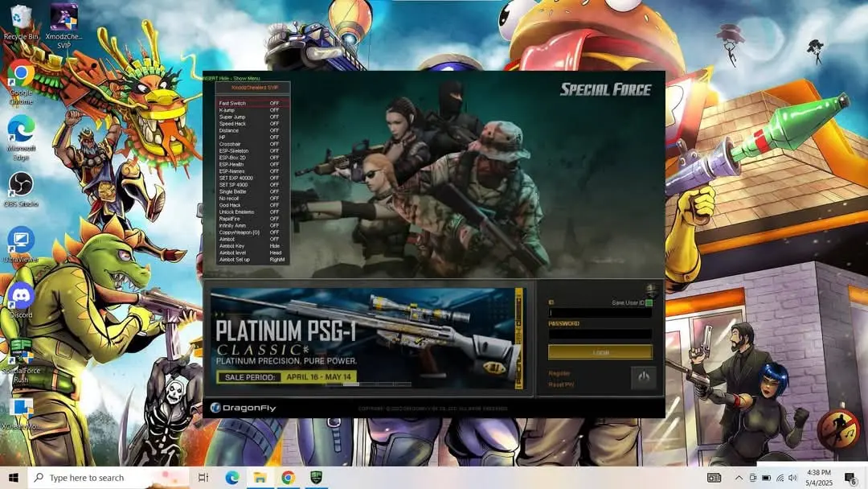
Task: Click the ID input field
Action: (x=600, y=312)
